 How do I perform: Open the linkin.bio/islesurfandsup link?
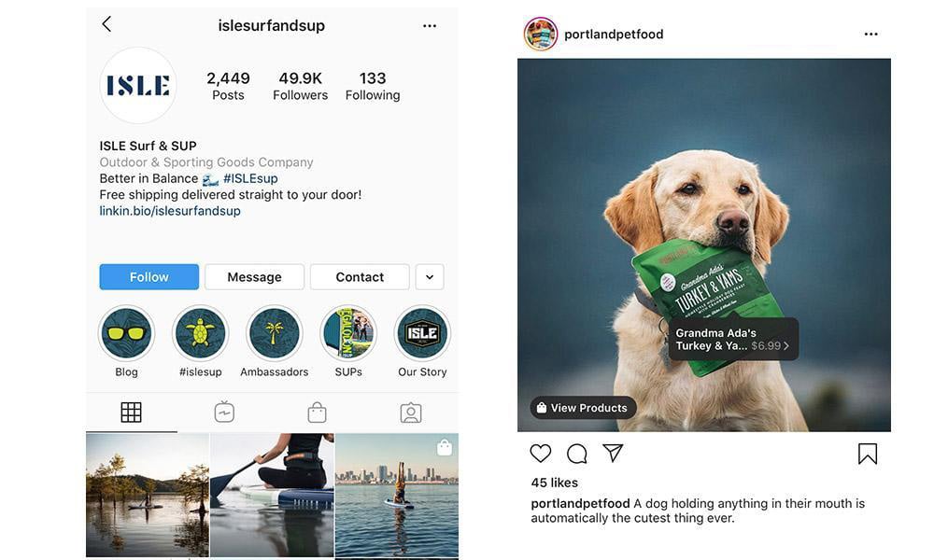169,210
